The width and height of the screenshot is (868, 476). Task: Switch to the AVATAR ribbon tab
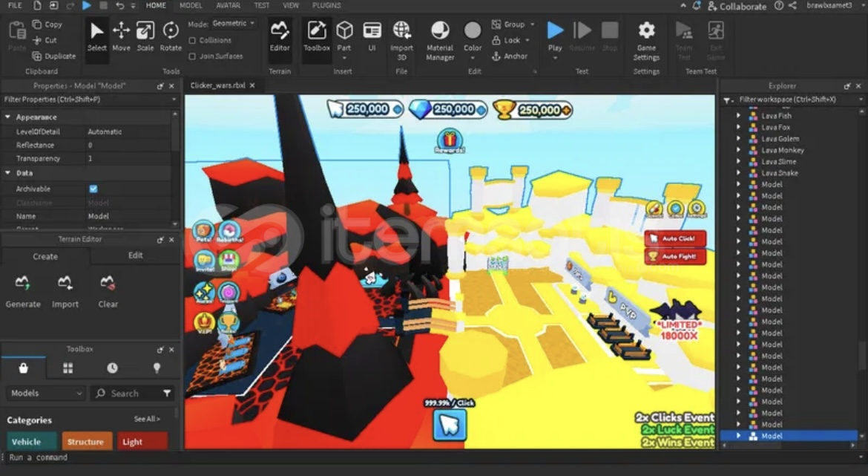[228, 5]
